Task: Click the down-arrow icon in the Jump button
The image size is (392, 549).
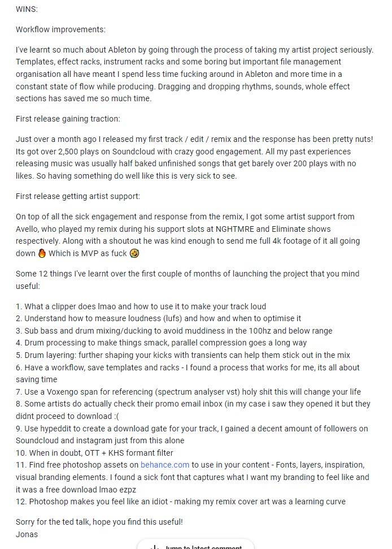Action: tap(154, 547)
